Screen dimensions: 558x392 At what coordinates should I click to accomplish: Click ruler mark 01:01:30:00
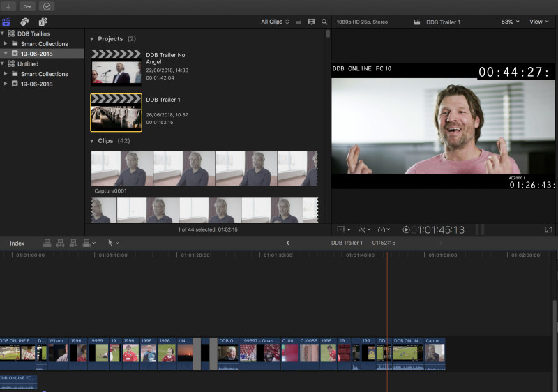278,255
